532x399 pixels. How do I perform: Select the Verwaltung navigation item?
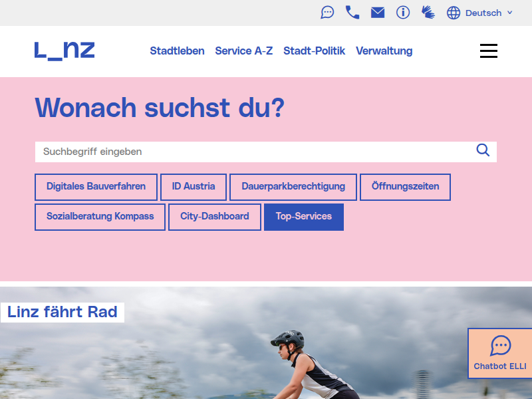[384, 51]
